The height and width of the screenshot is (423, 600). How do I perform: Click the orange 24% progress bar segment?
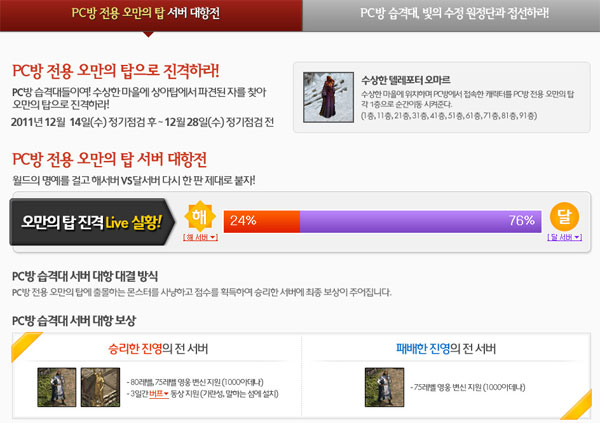pyautogui.click(x=261, y=221)
